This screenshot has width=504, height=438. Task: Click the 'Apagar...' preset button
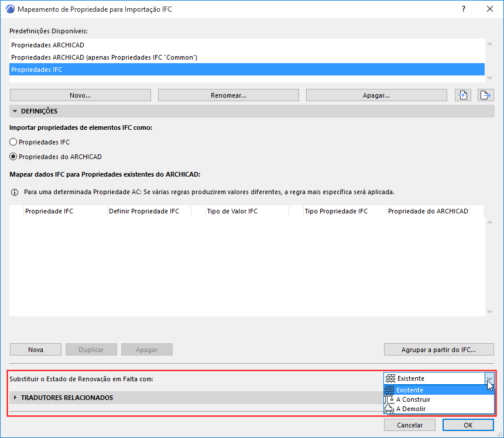coord(376,95)
